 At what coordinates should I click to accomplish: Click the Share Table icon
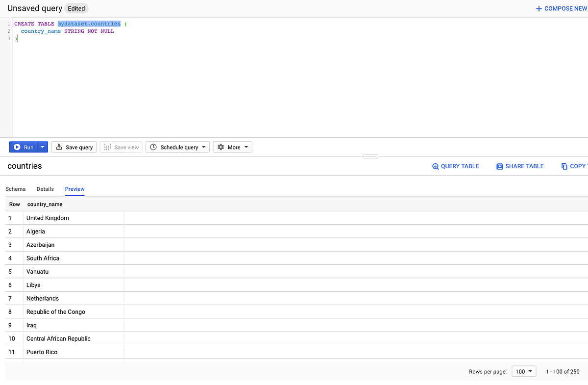click(x=499, y=166)
